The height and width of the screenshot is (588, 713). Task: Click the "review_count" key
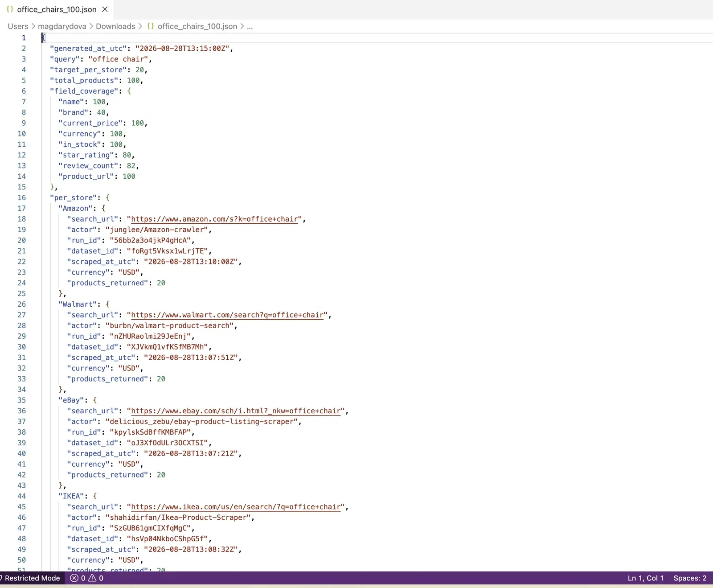[88, 165]
